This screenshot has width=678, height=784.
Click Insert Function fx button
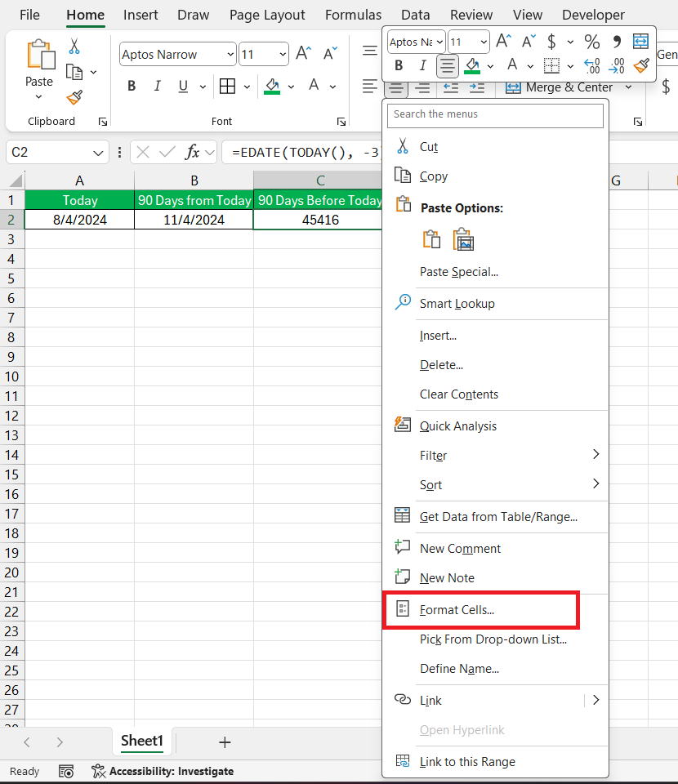193,152
